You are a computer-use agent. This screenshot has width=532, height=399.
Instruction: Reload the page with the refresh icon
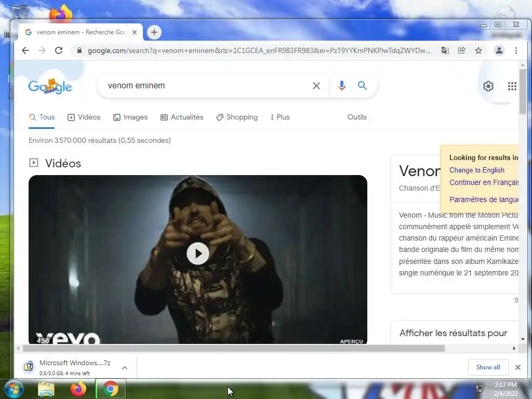tap(59, 50)
